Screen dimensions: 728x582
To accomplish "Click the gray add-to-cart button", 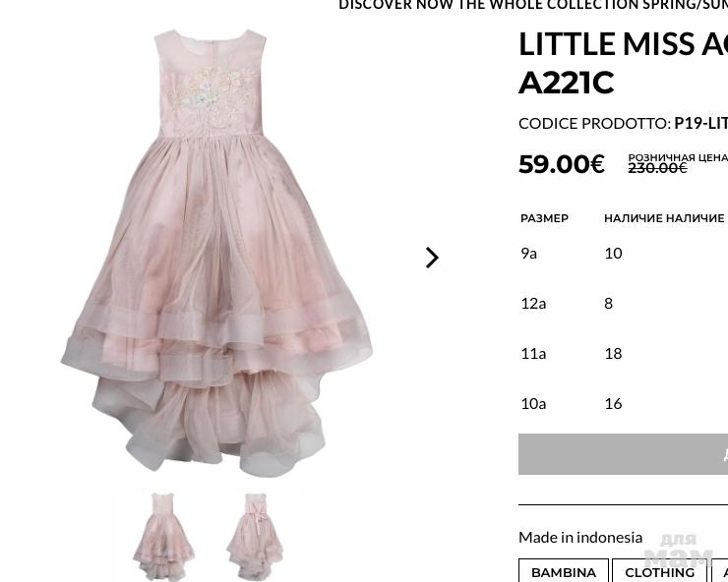I will (x=623, y=454).
